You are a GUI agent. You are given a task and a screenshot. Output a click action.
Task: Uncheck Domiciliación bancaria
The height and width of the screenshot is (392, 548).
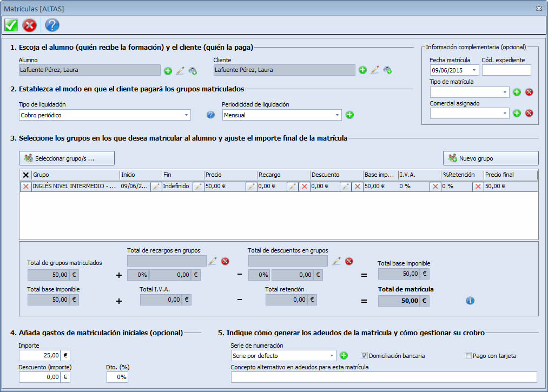[364, 356]
